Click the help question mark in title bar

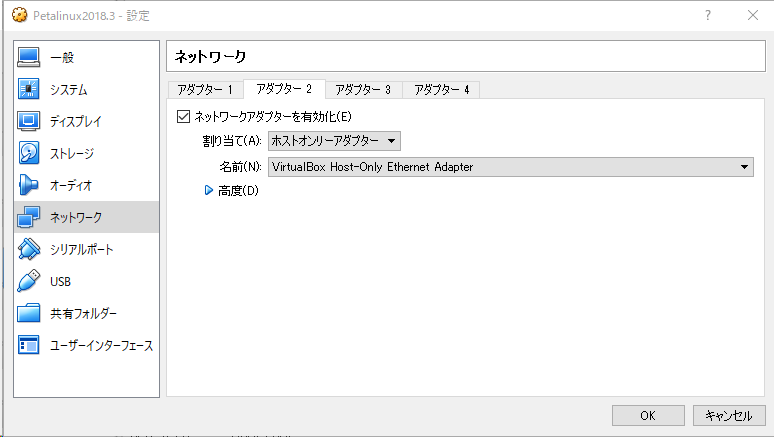[707, 16]
